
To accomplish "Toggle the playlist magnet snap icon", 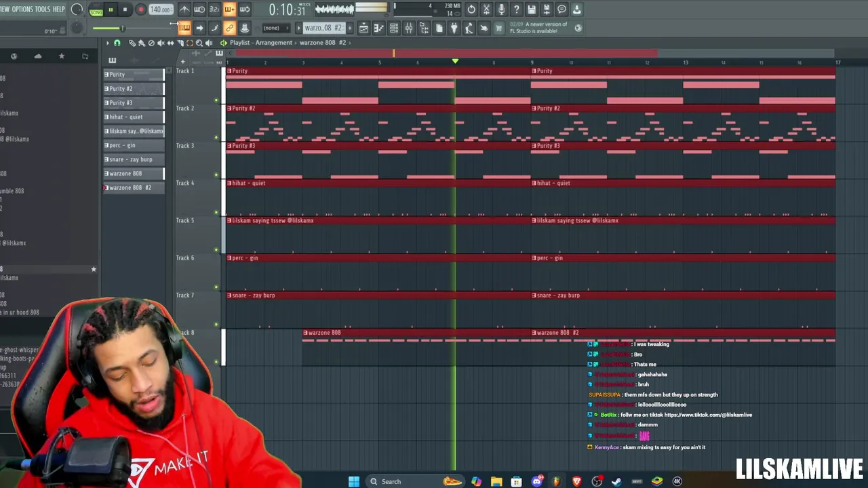I will [117, 43].
